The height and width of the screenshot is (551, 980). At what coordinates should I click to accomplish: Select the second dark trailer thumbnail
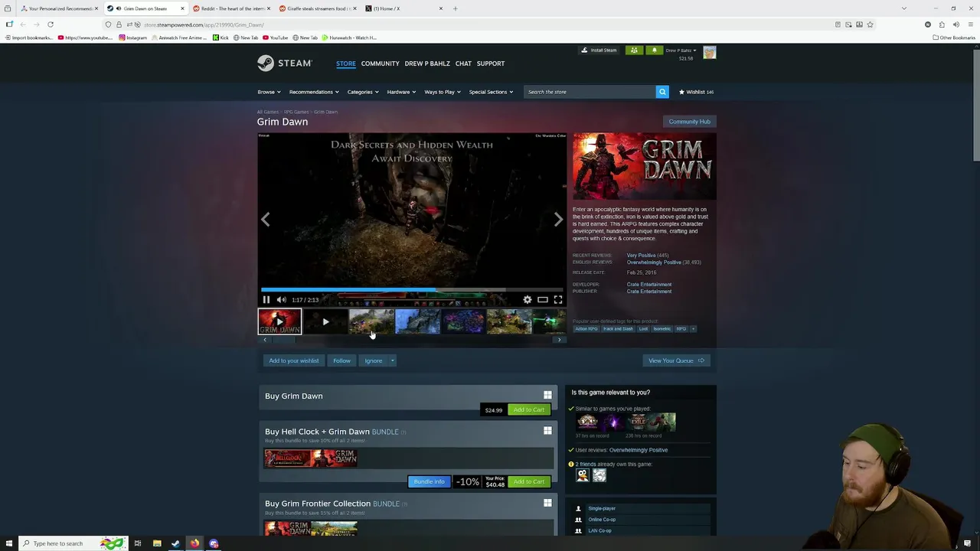pyautogui.click(x=325, y=321)
